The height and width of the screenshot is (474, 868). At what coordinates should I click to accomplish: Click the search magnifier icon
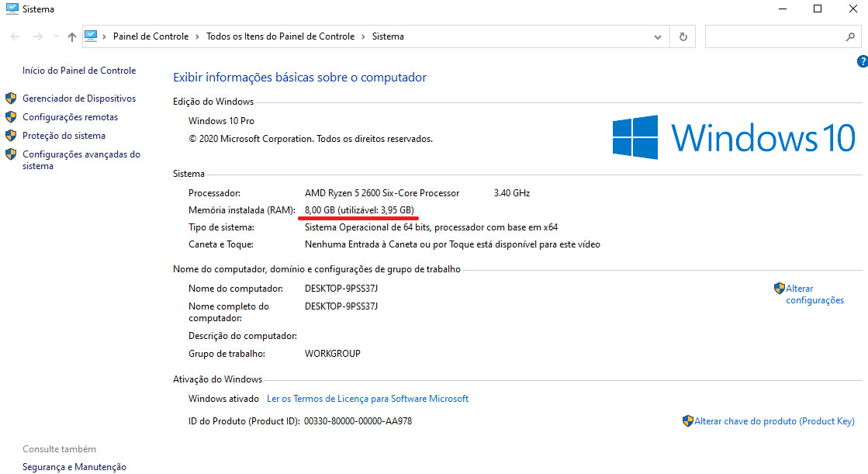[x=850, y=36]
